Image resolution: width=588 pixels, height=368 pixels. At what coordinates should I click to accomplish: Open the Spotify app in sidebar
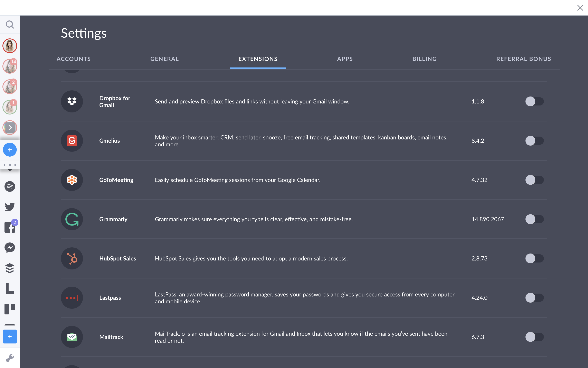[x=10, y=187]
